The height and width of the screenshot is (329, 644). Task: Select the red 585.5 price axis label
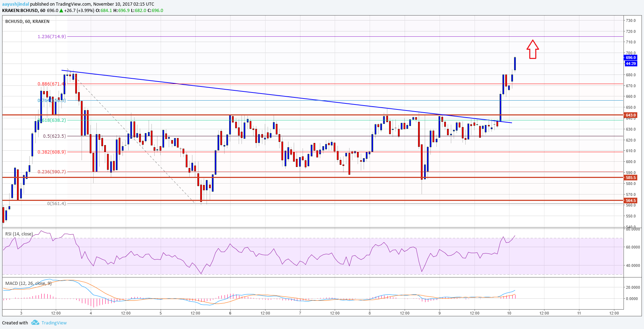pos(630,178)
